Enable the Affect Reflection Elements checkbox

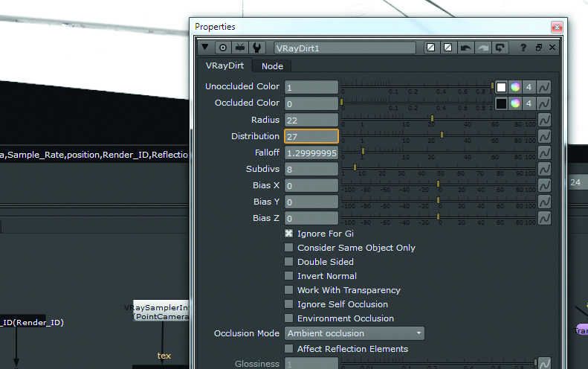pyautogui.click(x=288, y=349)
